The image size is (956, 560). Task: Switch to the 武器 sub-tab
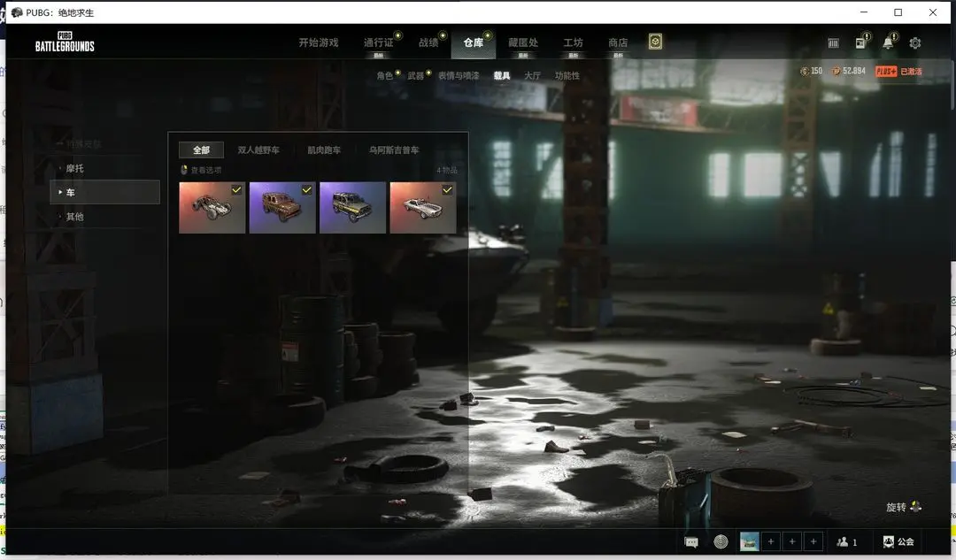pos(416,75)
